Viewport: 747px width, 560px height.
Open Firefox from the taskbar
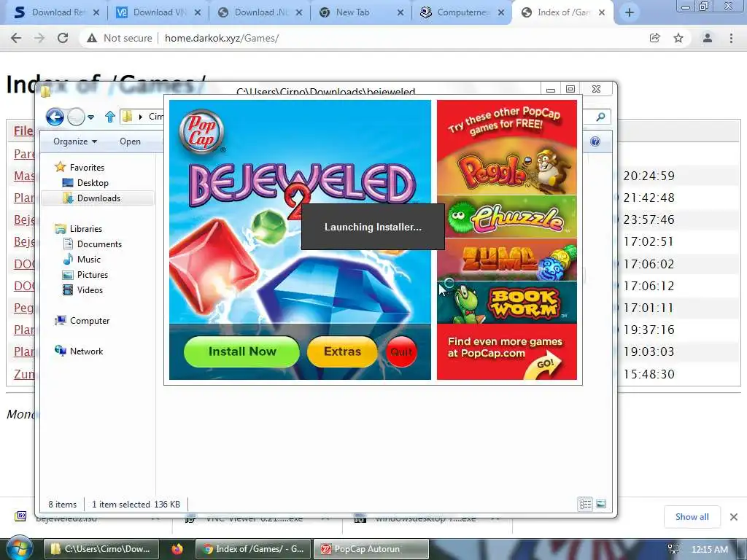coord(177,549)
